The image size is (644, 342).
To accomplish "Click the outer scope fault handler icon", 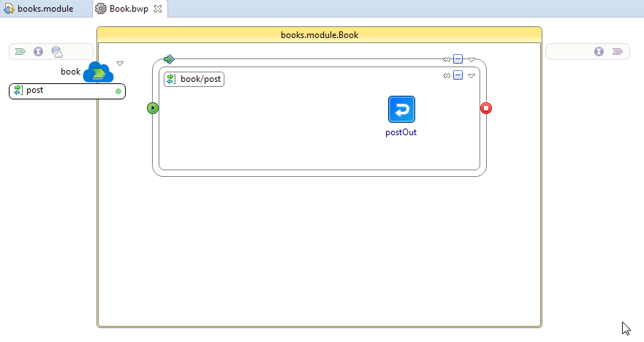I will [447, 59].
